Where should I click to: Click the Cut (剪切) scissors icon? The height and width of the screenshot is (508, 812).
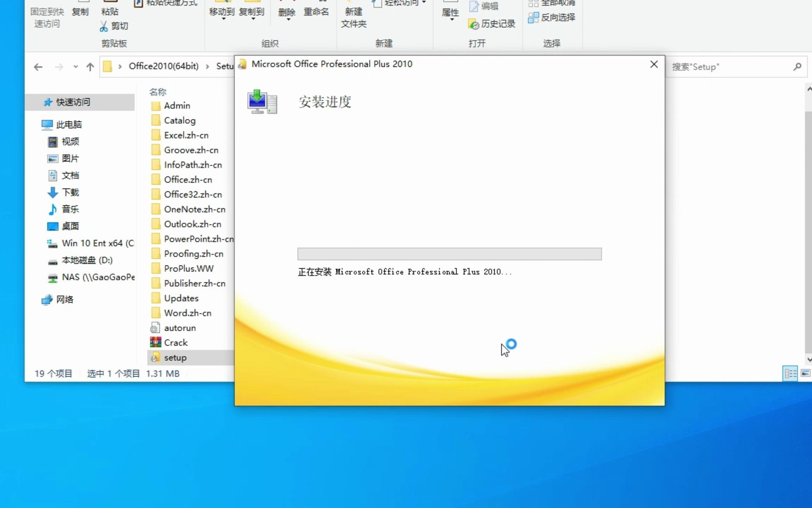tap(104, 26)
